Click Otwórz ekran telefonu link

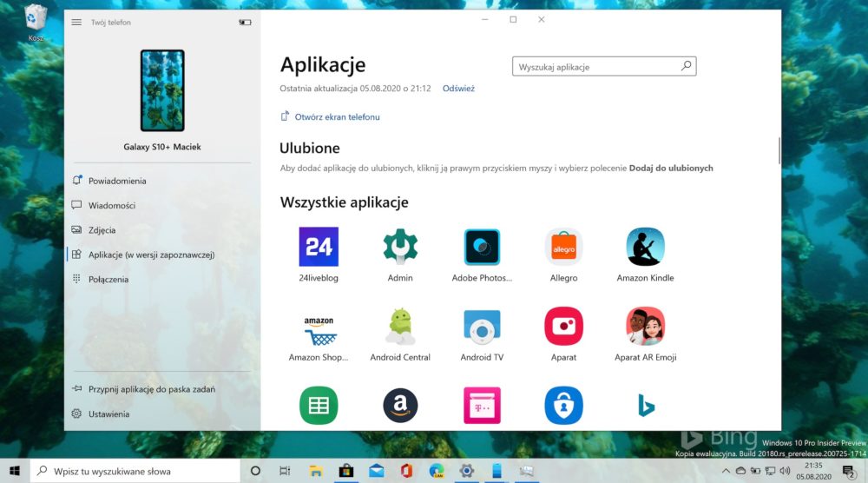pyautogui.click(x=337, y=117)
